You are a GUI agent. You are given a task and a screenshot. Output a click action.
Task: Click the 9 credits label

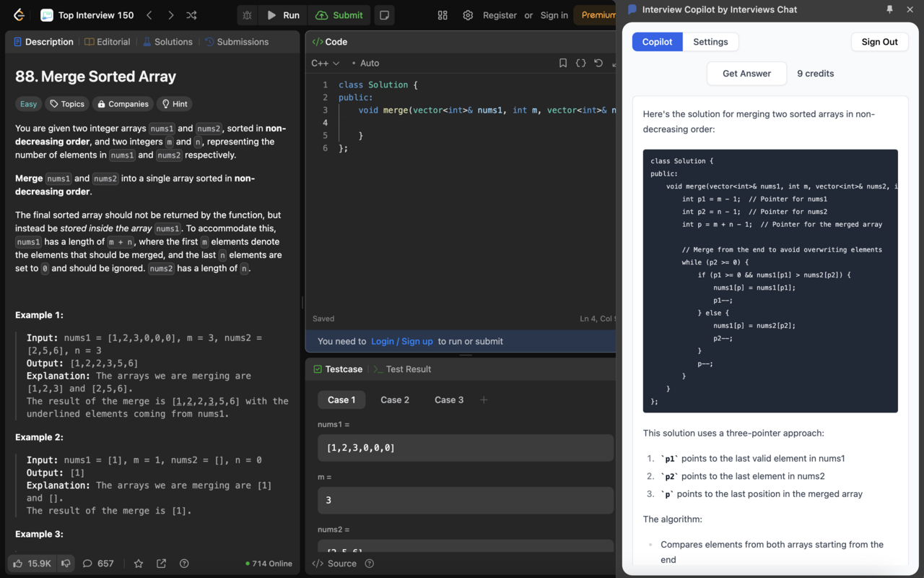click(815, 74)
